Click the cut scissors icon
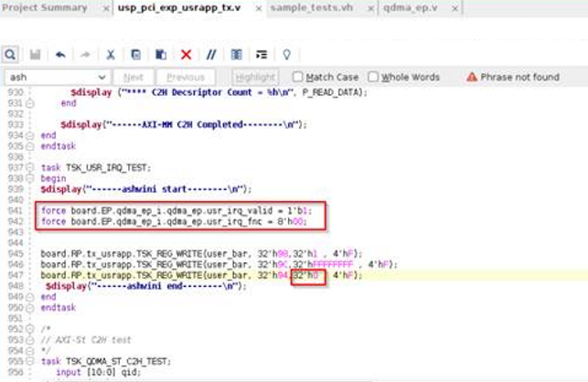588x382 pixels. [x=110, y=55]
